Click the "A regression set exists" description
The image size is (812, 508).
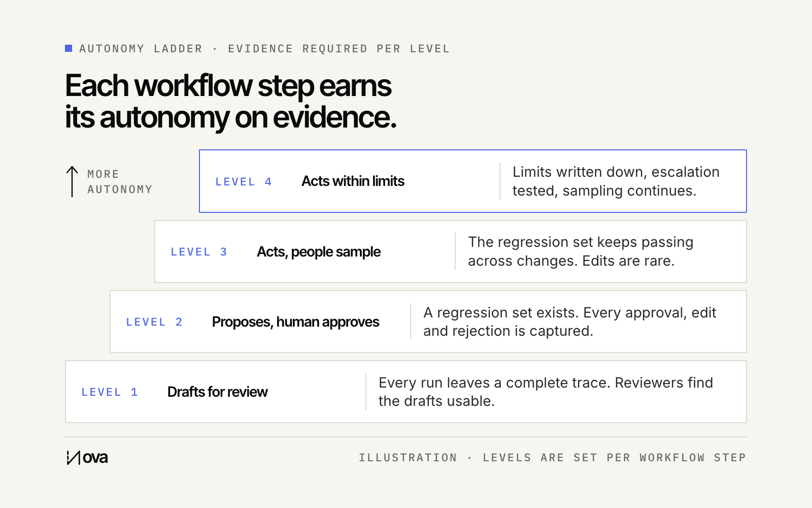pyautogui.click(x=570, y=322)
